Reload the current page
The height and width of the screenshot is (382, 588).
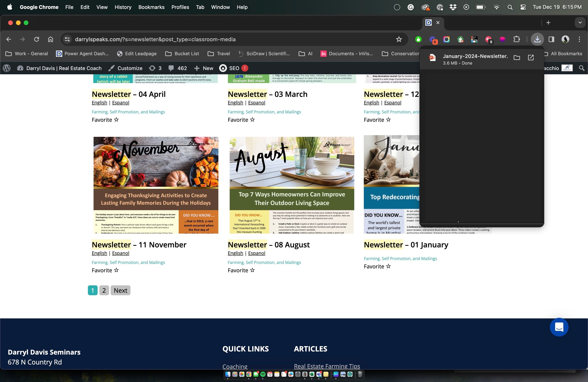point(37,39)
